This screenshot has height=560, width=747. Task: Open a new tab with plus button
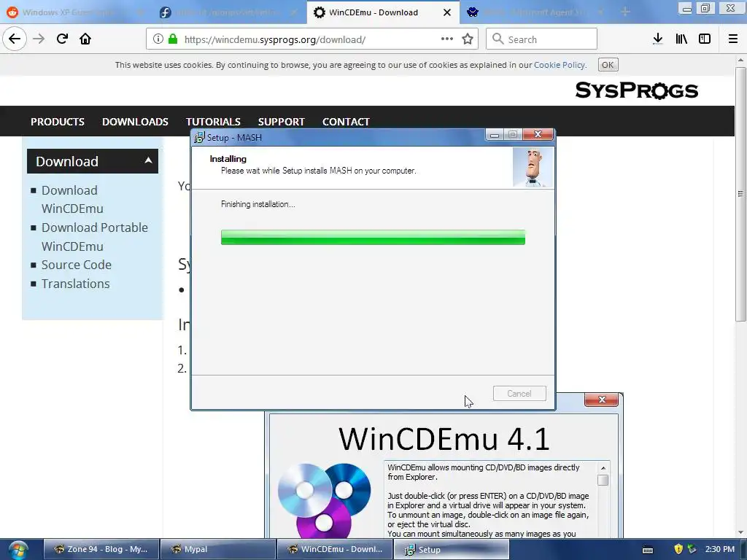point(625,12)
